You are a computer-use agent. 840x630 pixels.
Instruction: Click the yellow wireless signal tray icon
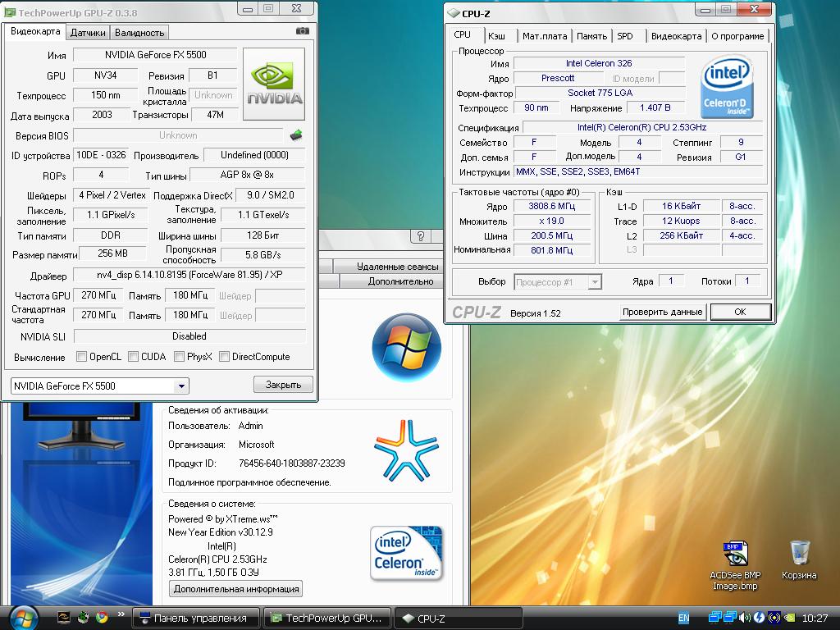click(774, 618)
